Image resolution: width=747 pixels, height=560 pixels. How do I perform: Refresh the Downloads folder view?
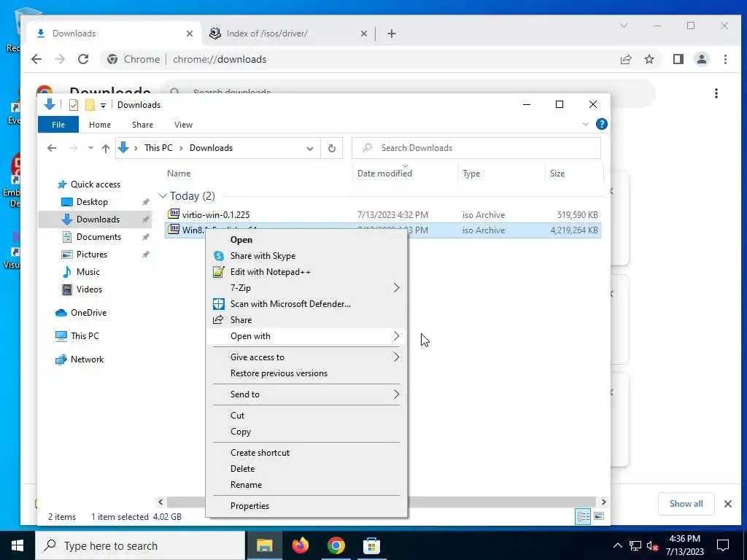pyautogui.click(x=332, y=148)
